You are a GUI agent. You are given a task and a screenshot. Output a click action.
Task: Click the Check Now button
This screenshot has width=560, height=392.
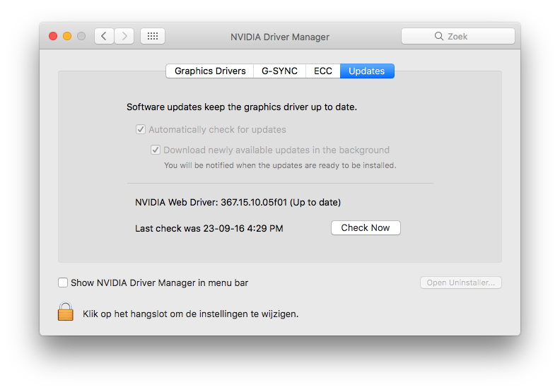[366, 227]
